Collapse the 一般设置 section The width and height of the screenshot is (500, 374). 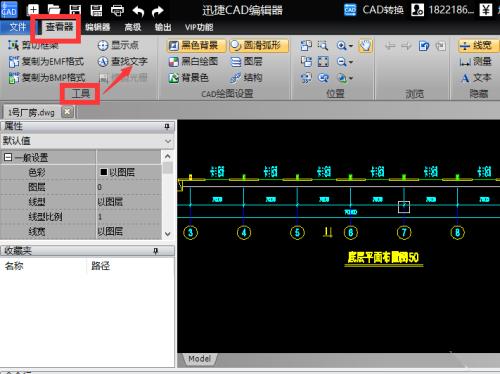pyautogui.click(x=8, y=157)
